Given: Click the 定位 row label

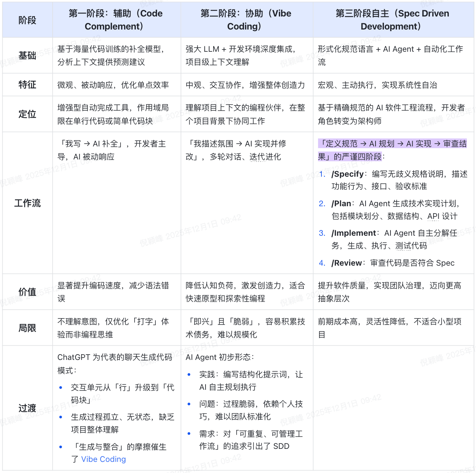Looking at the screenshot, I should click(27, 114).
